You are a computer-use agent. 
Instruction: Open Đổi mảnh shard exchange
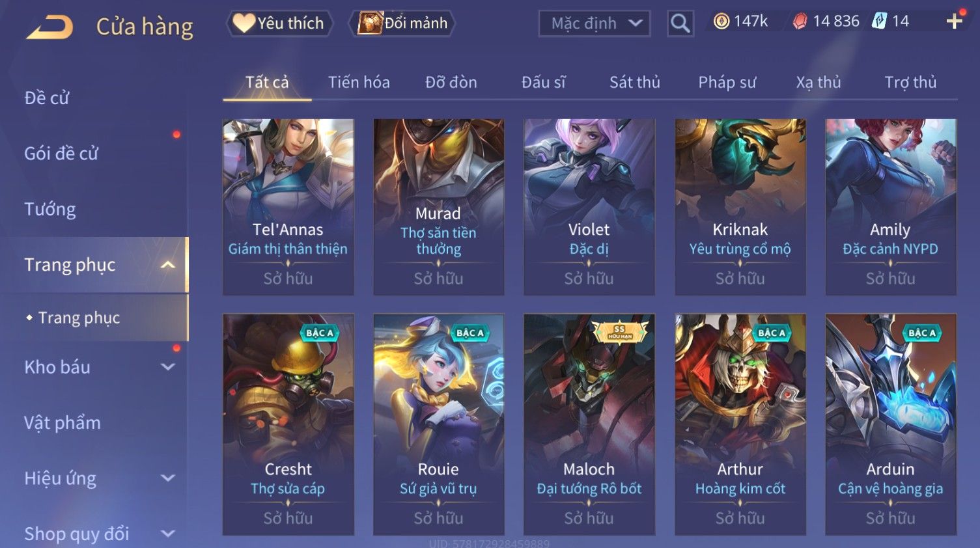click(402, 23)
